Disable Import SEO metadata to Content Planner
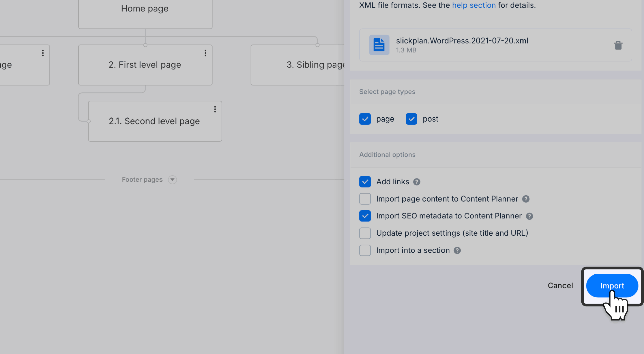This screenshot has height=354, width=644. 365,216
